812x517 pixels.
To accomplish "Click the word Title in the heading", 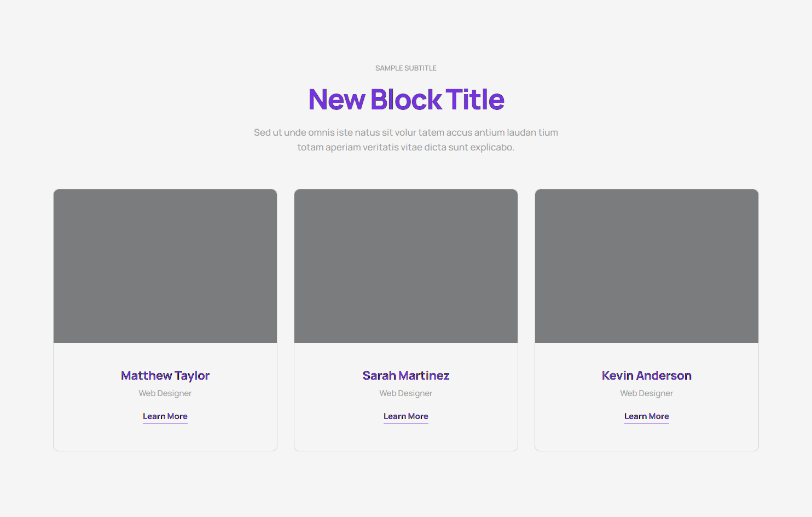I will point(475,100).
